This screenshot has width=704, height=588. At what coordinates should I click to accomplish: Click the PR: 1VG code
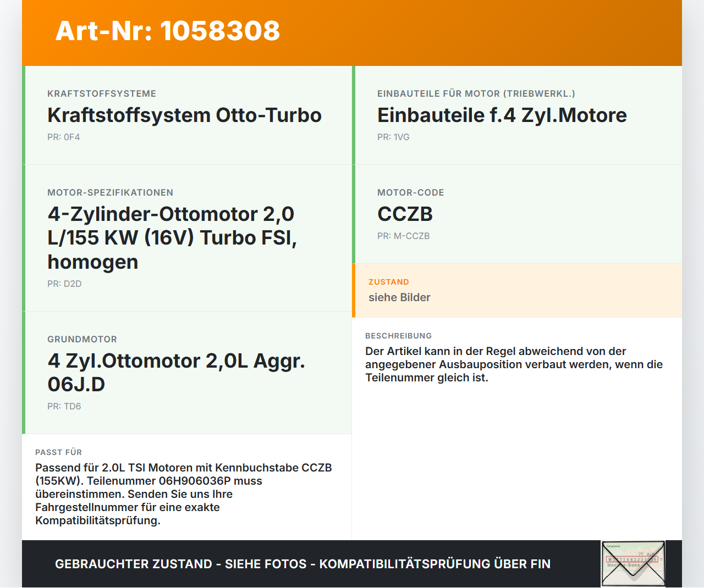tap(393, 137)
